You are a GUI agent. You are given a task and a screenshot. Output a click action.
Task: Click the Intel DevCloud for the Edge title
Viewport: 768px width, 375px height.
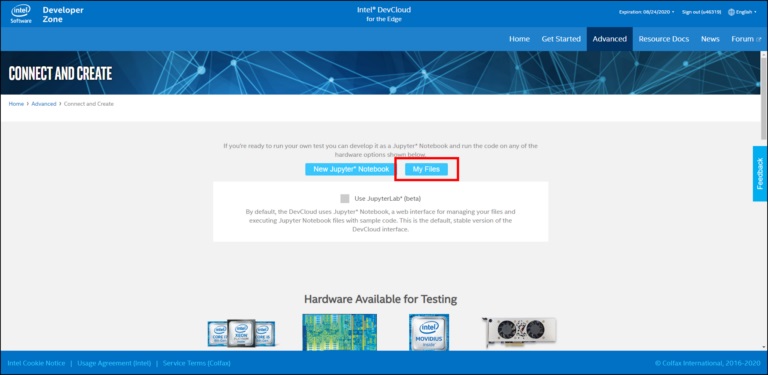click(384, 15)
